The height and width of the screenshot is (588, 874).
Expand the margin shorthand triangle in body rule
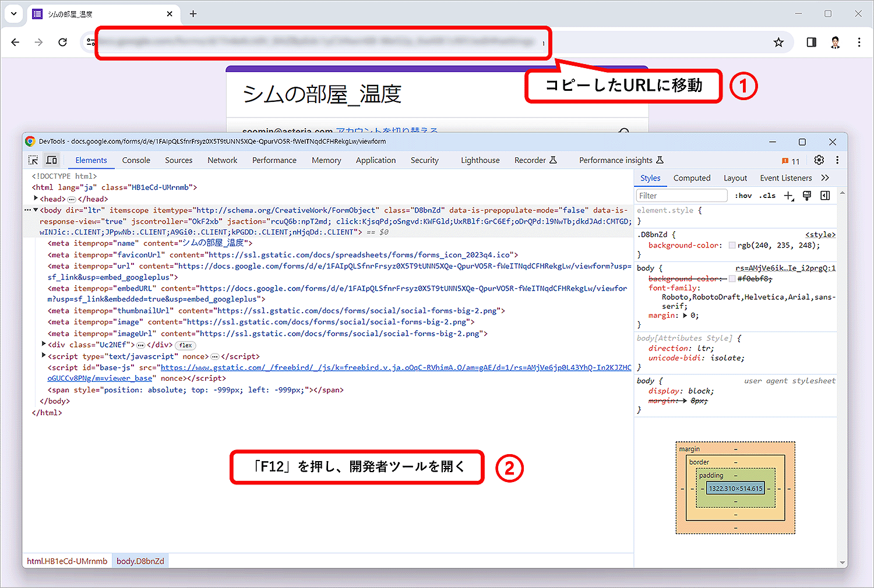(x=685, y=316)
